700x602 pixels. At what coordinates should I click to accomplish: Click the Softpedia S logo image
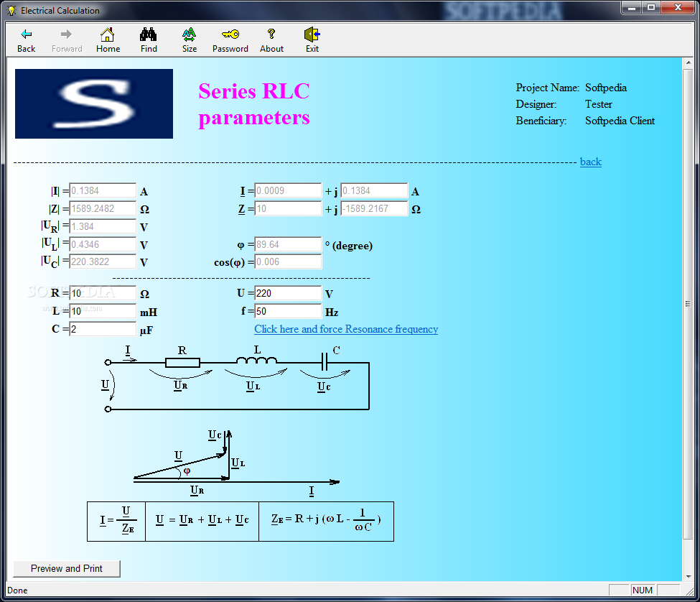coord(94,103)
